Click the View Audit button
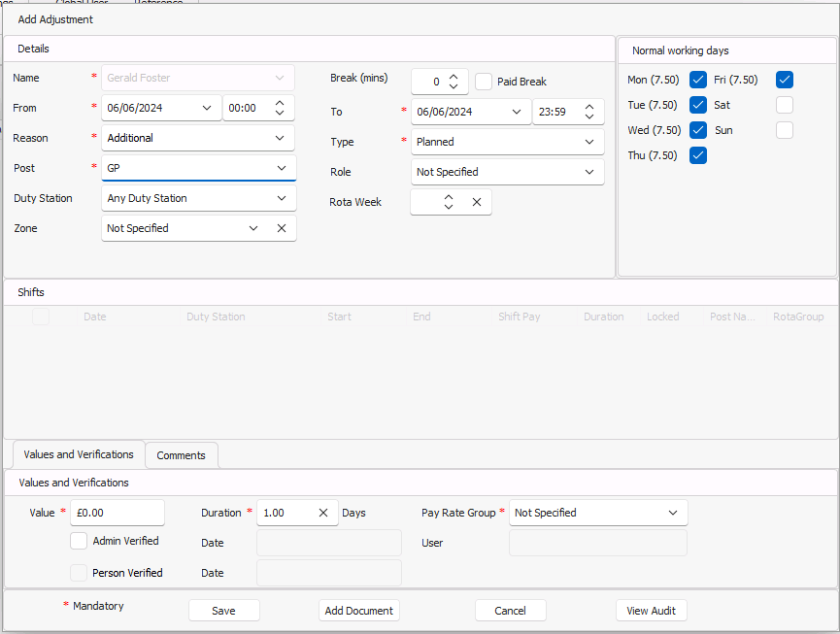This screenshot has height=634, width=840. (x=651, y=611)
